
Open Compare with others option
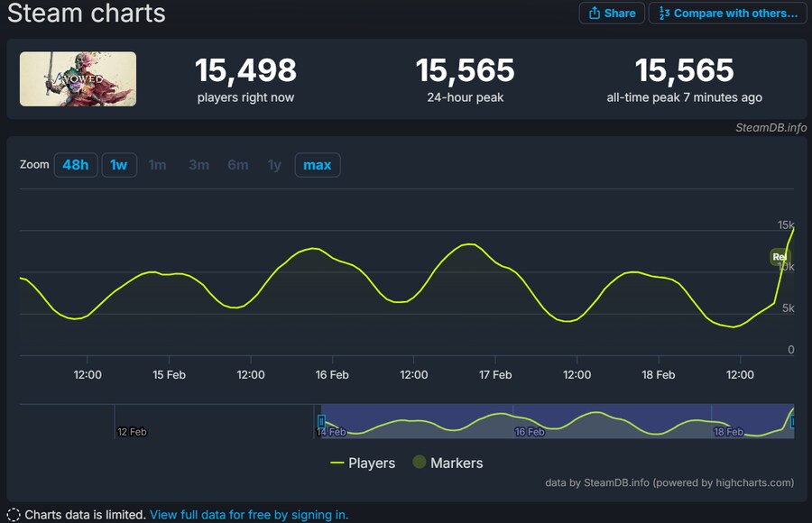click(x=727, y=13)
